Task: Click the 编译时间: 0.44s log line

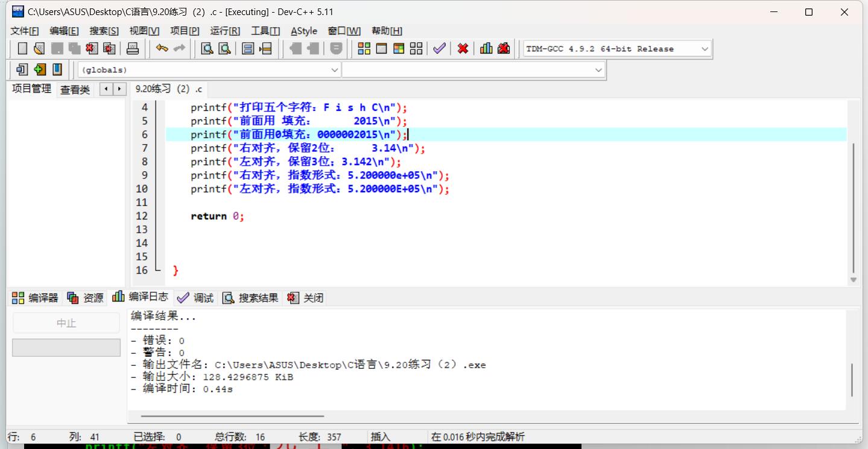Action: point(182,389)
